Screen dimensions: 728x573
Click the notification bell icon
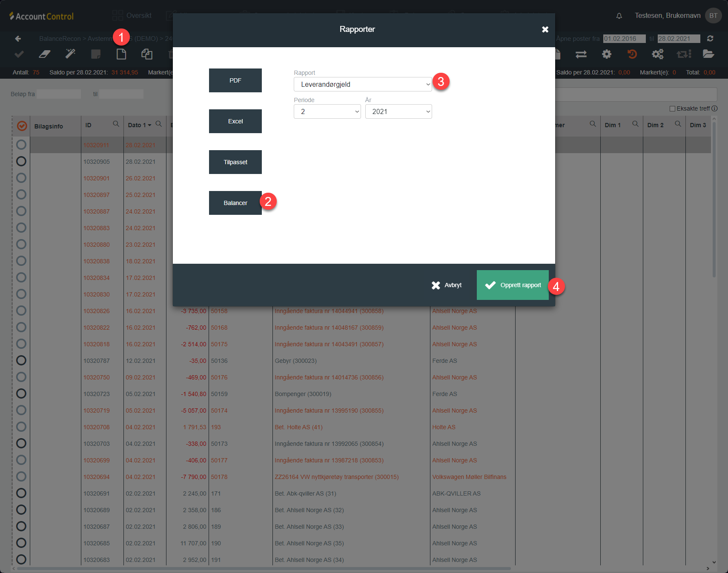[619, 16]
